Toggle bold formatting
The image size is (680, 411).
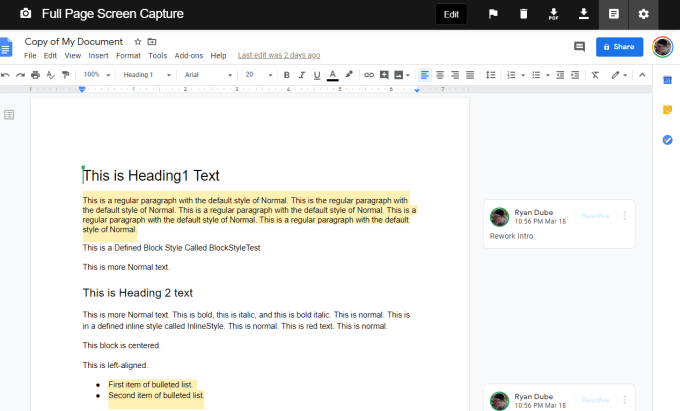point(287,75)
